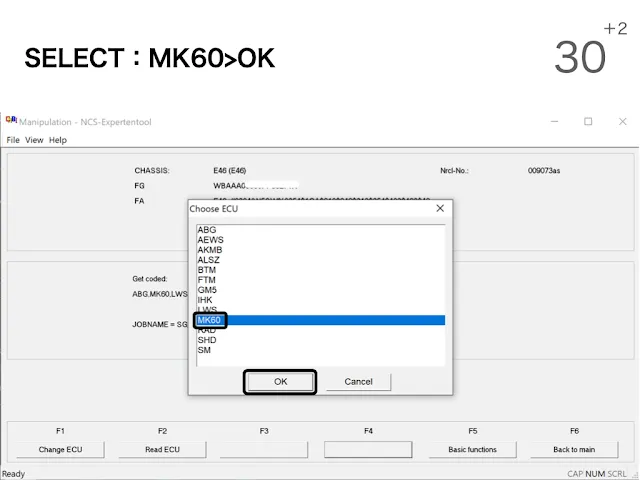This screenshot has height=480, width=640.
Task: Open the View menu
Action: (x=34, y=140)
